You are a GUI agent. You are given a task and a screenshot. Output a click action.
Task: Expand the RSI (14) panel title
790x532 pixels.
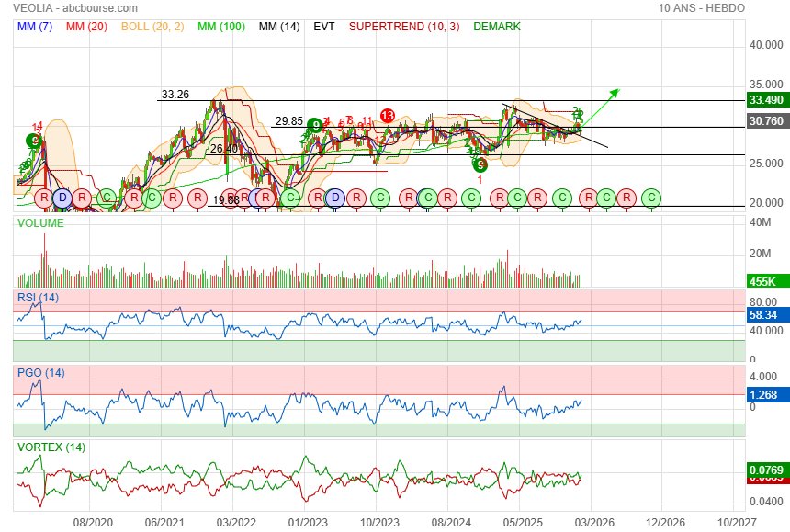click(x=39, y=297)
